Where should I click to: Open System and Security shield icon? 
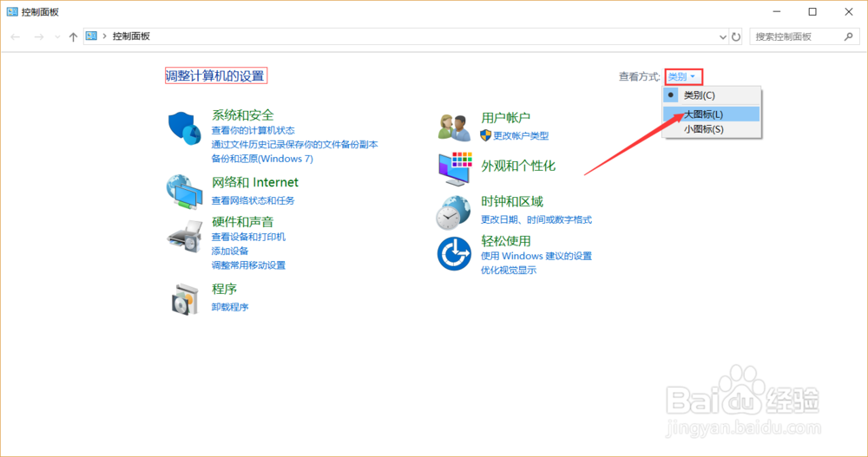pos(184,127)
